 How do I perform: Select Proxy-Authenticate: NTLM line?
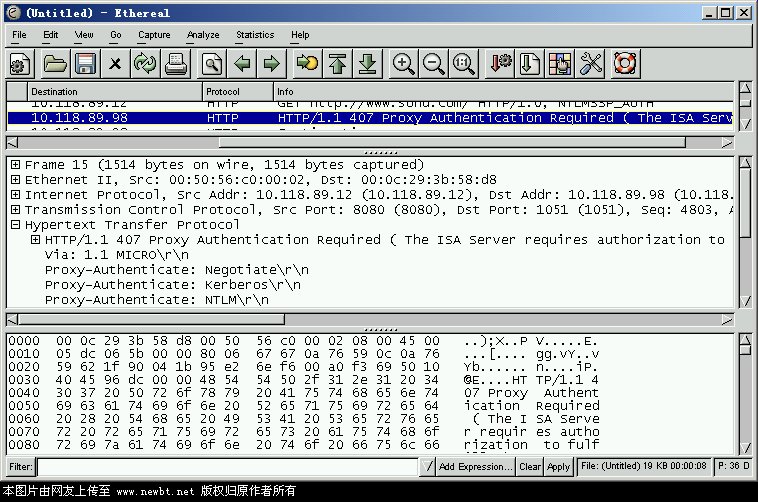coord(157,299)
